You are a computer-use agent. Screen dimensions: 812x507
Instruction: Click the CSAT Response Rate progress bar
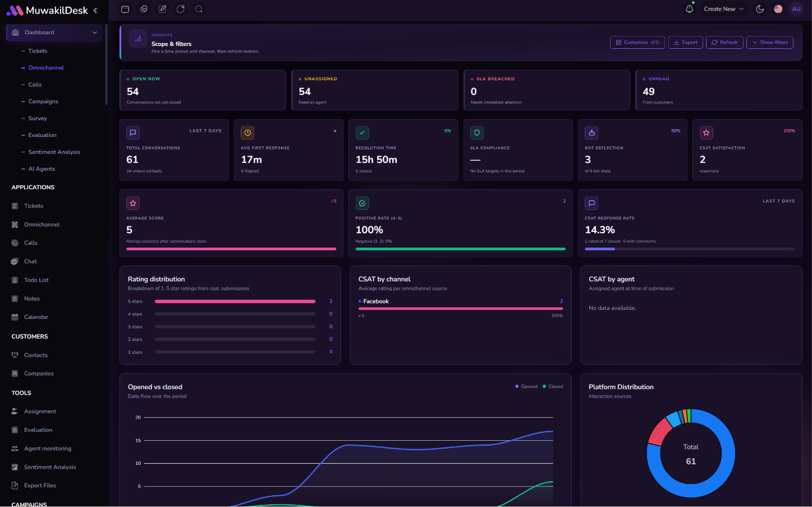(690, 249)
